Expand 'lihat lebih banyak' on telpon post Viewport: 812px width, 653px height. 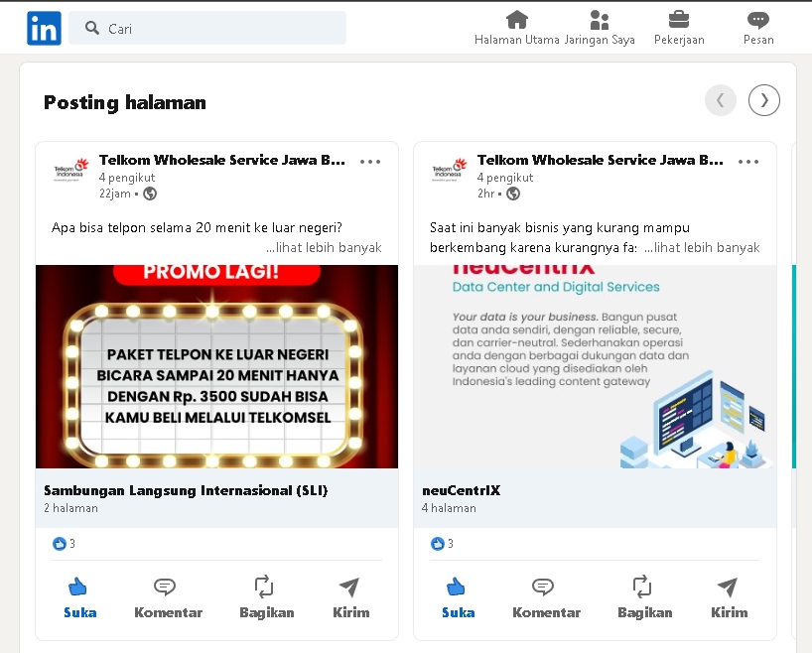click(x=325, y=247)
